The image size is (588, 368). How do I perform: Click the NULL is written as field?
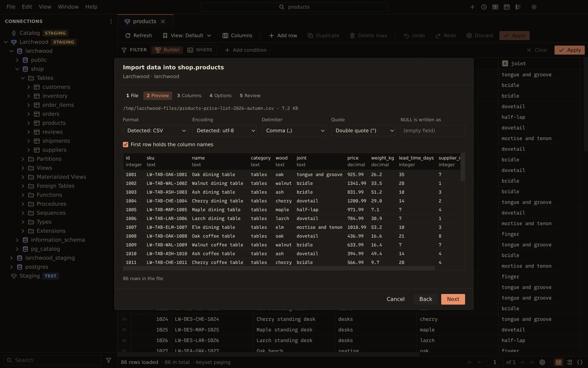coord(432,131)
